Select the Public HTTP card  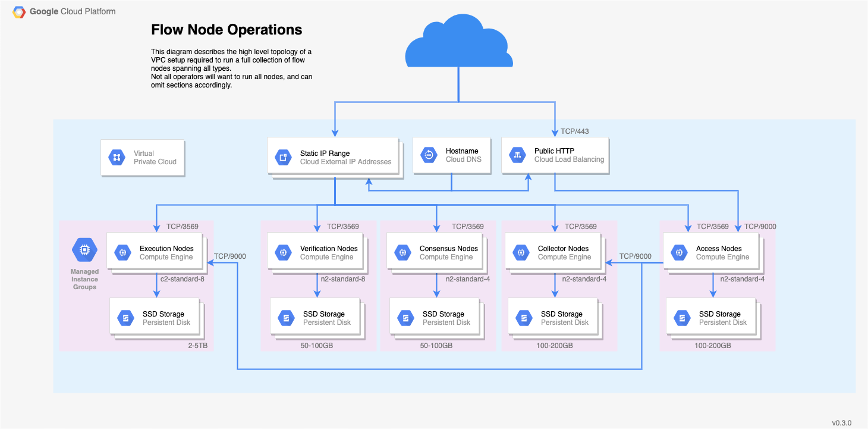555,155
